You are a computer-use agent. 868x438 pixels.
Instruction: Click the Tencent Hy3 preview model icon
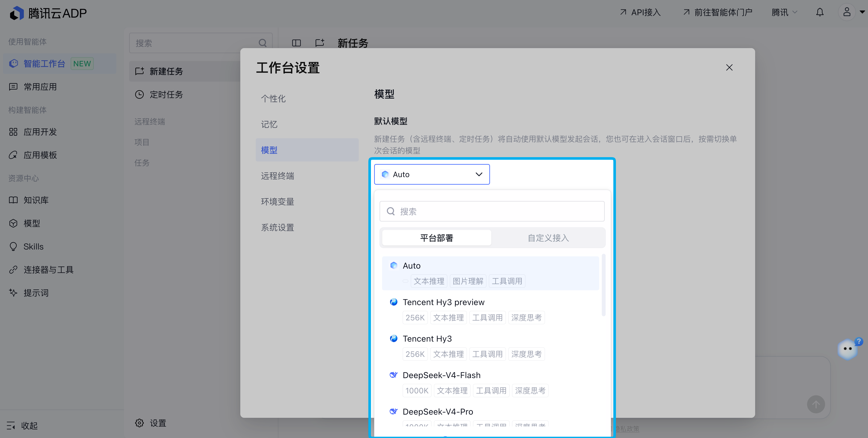393,302
